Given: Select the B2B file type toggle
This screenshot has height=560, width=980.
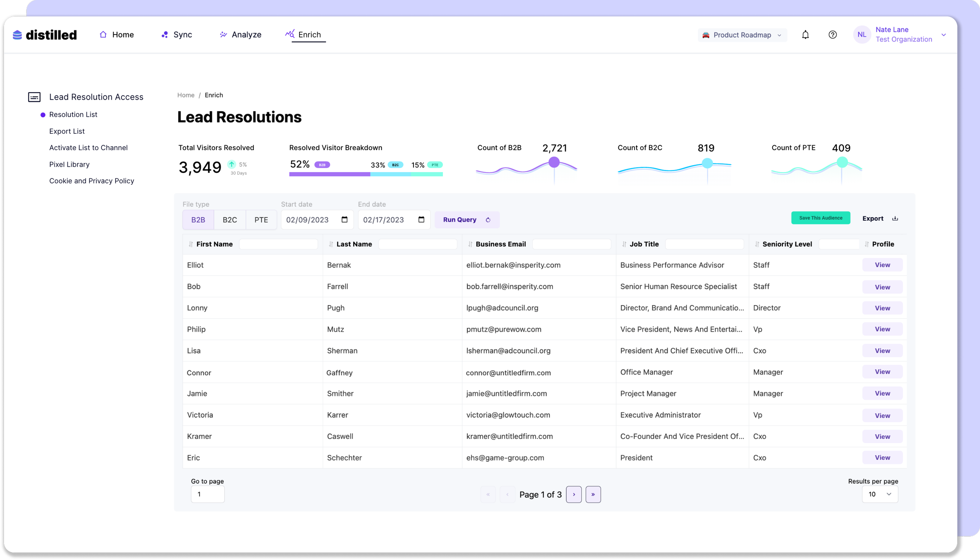Looking at the screenshot, I should tap(198, 220).
